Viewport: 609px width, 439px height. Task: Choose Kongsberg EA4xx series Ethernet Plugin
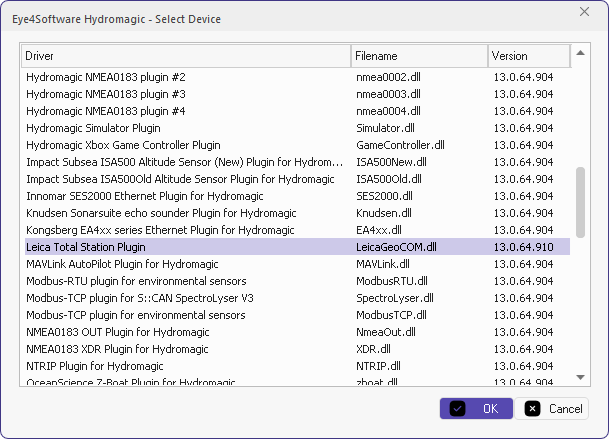tap(298, 230)
